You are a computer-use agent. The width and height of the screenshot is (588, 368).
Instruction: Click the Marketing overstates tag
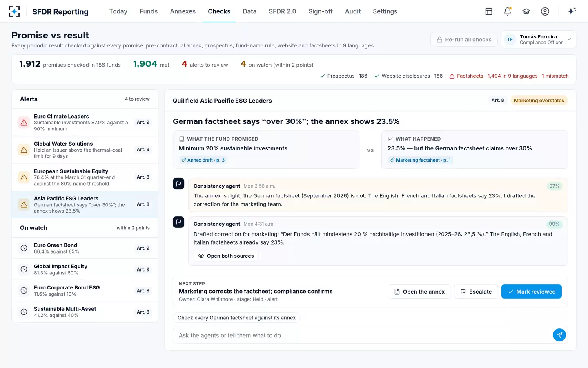pos(539,100)
